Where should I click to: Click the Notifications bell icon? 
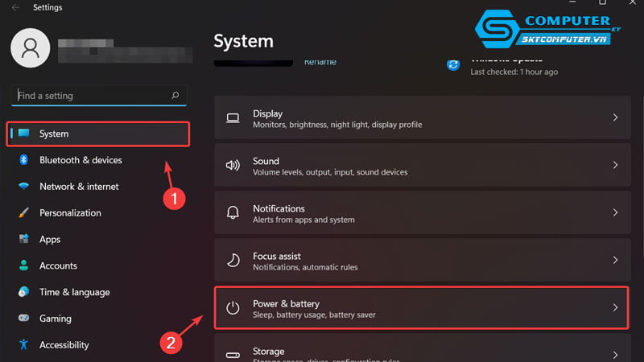(233, 212)
